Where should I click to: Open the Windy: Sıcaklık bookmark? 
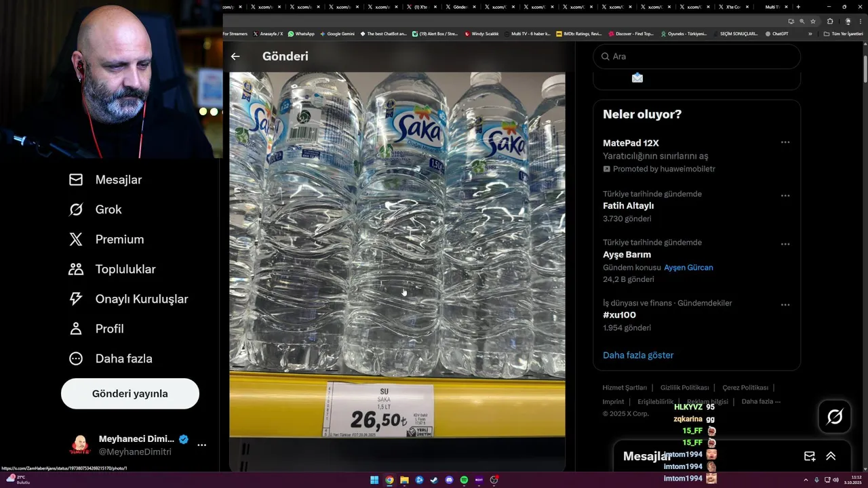click(481, 34)
